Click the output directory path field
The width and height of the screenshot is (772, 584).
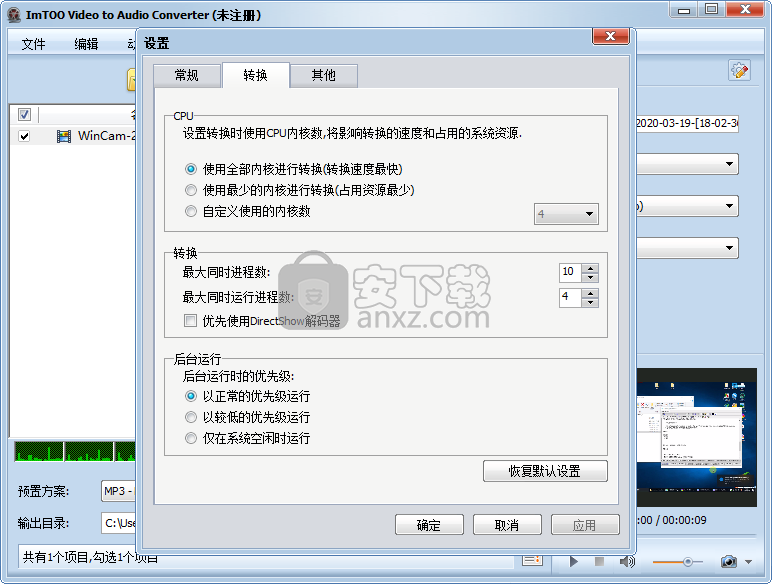click(119, 523)
